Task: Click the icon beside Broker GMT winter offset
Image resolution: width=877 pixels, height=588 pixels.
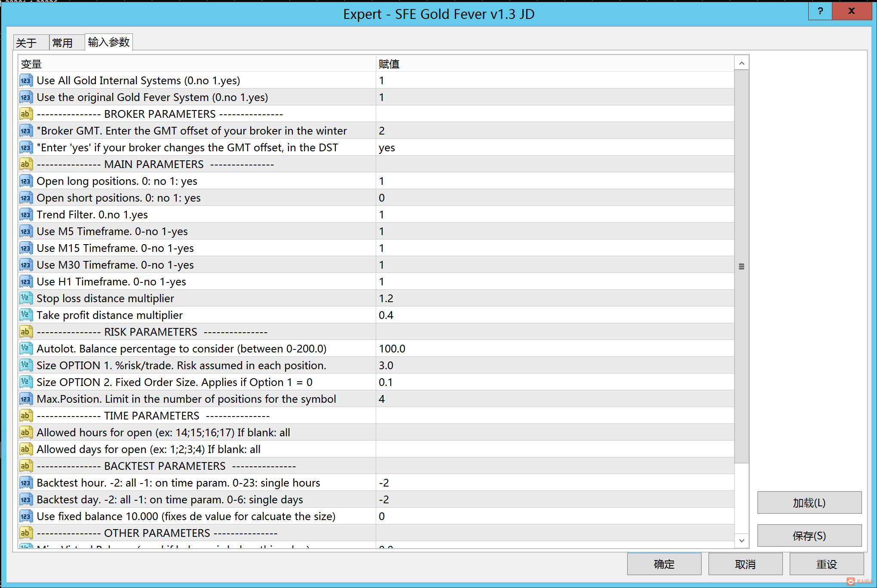Action: point(26,131)
